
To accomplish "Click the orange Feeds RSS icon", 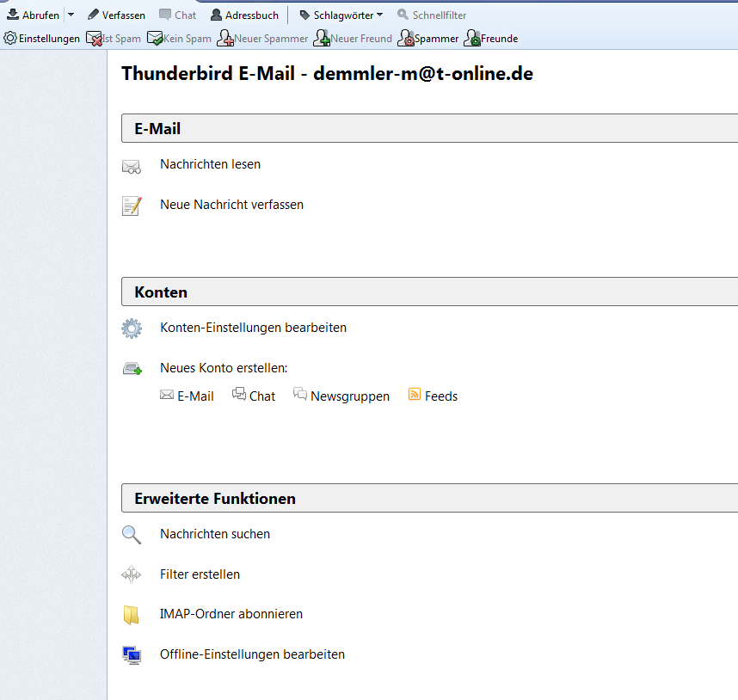I will 415,394.
